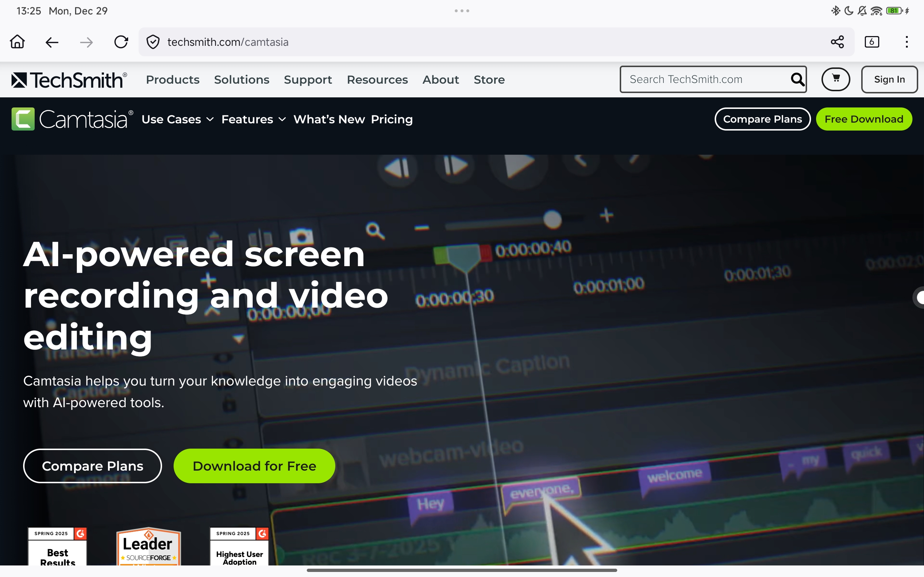Viewport: 924px width, 577px height.
Task: Click the TechSmith logo
Action: pyautogui.click(x=67, y=79)
